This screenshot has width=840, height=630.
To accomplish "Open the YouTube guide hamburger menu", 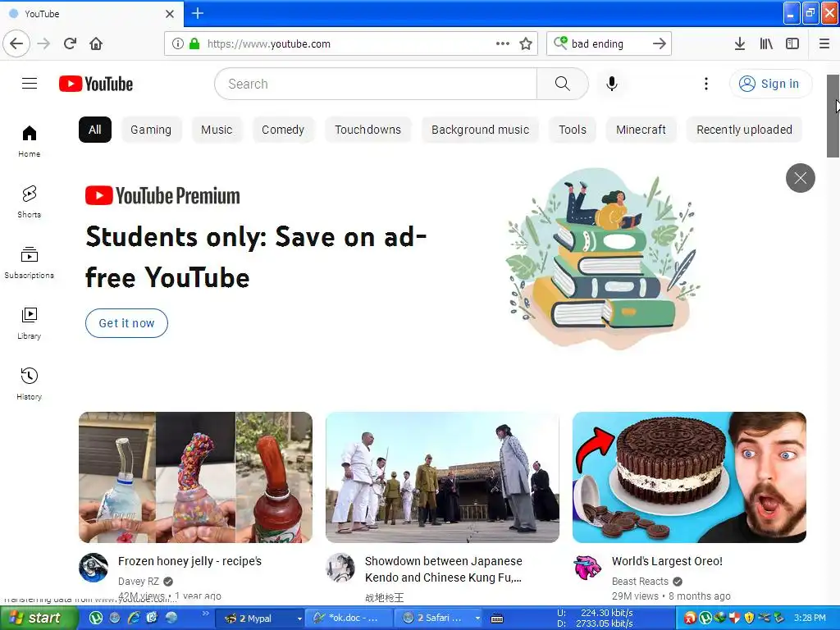I will [30, 84].
